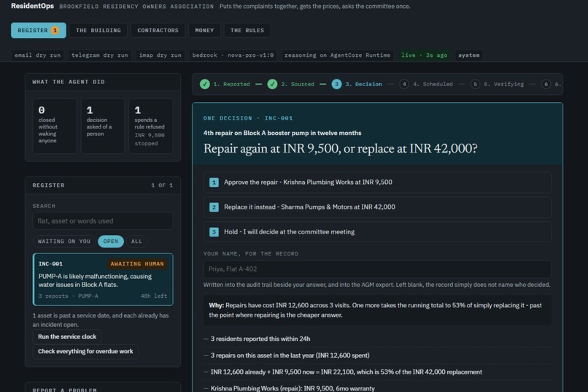Click the 3 residents reported this line
This screenshot has width=588, height=392.
[260, 339]
